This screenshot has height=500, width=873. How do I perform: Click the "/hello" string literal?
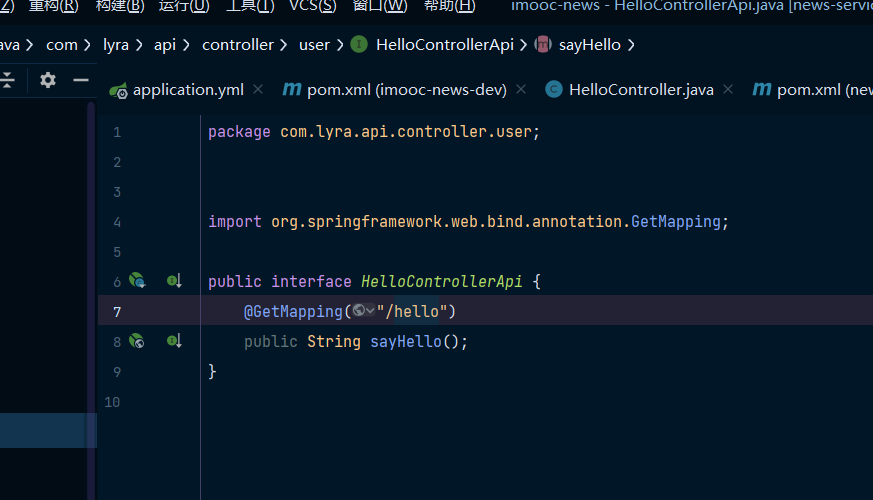coord(412,311)
